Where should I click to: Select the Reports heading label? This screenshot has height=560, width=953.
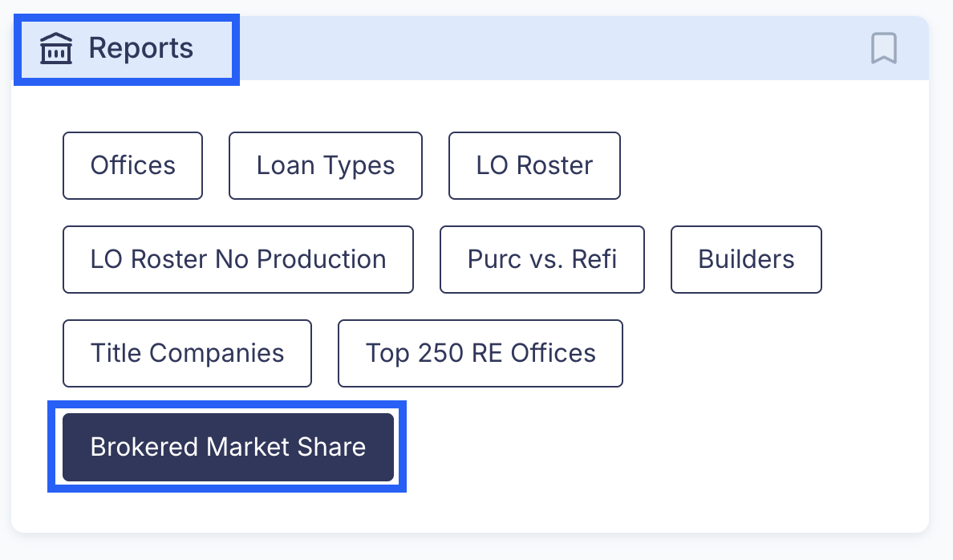click(140, 48)
